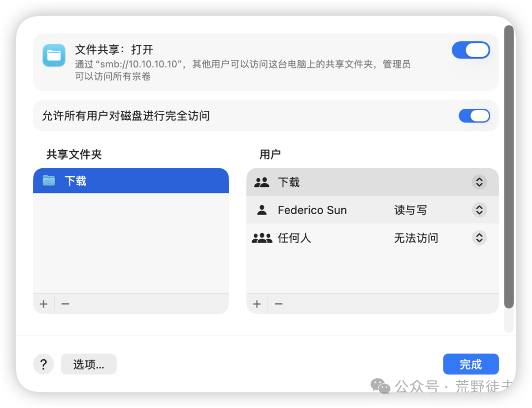Add a user with the plus button
The width and height of the screenshot is (532, 408).
(257, 304)
